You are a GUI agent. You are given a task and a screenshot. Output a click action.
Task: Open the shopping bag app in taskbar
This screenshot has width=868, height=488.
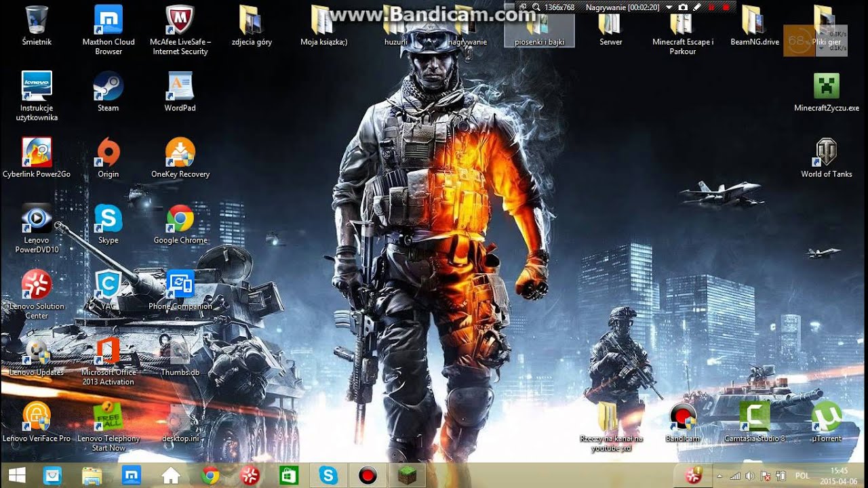[x=53, y=475]
